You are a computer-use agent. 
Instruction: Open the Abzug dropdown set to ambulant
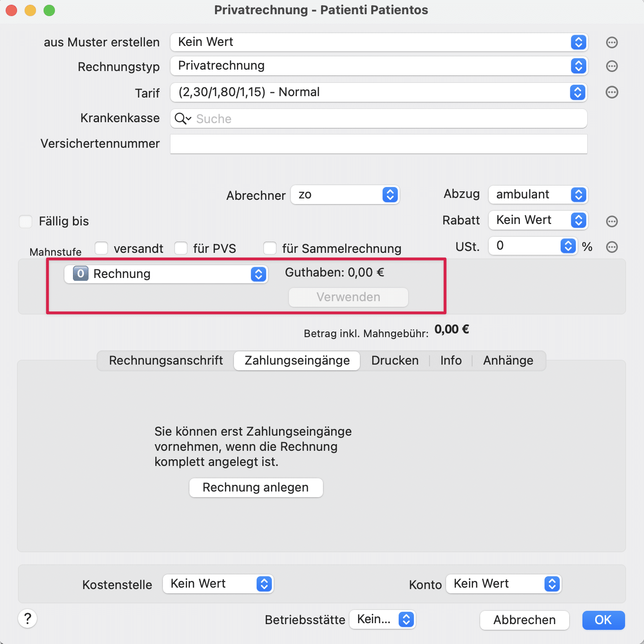tap(538, 195)
